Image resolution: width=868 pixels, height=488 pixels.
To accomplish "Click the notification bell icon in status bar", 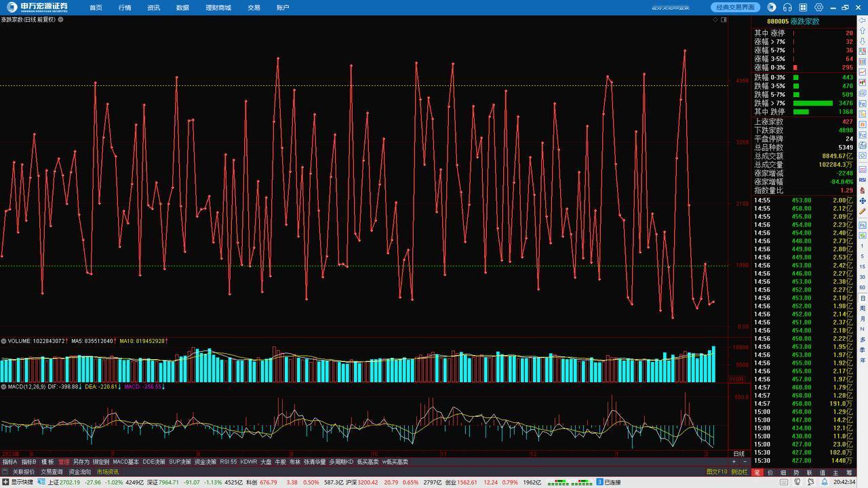I will [825, 483].
